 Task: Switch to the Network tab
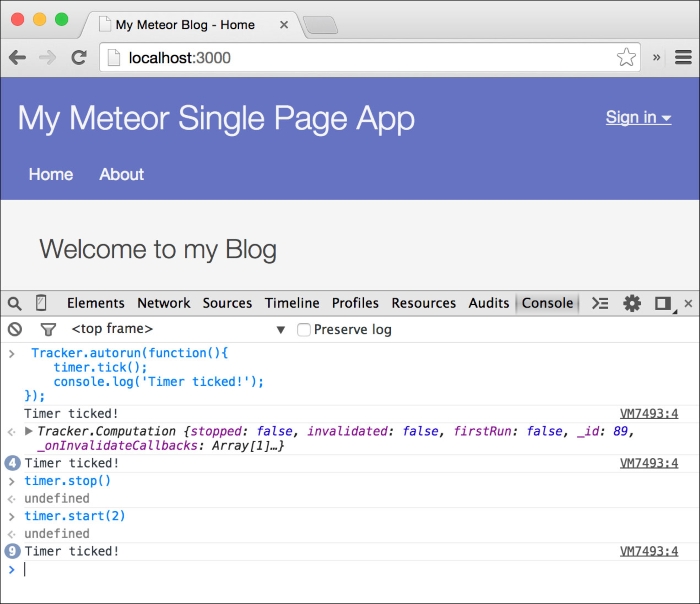(164, 303)
